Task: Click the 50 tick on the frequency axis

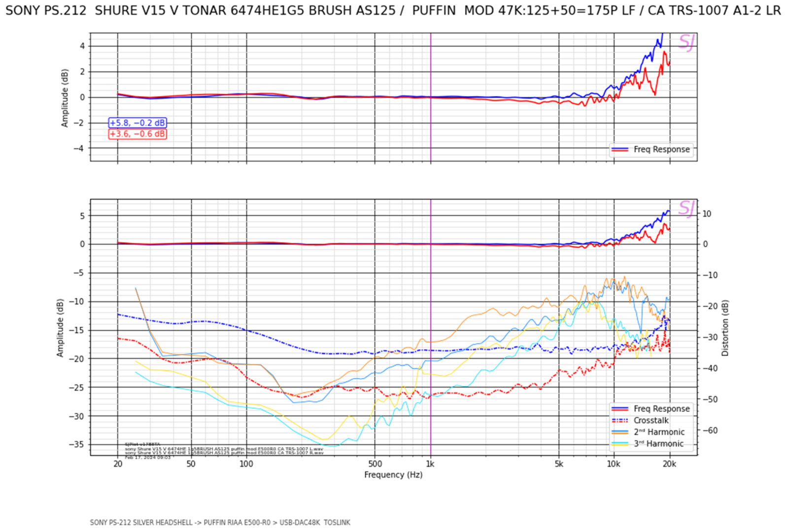Action: coord(191,464)
